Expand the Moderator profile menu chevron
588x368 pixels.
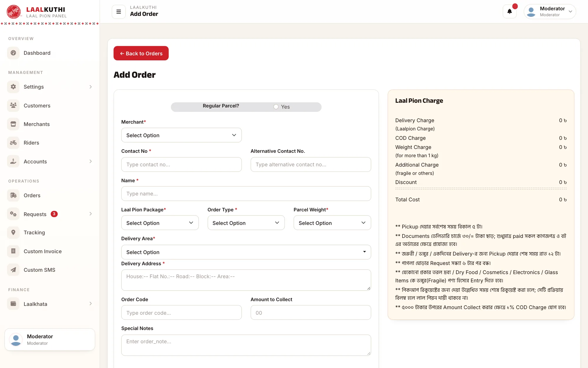[570, 12]
